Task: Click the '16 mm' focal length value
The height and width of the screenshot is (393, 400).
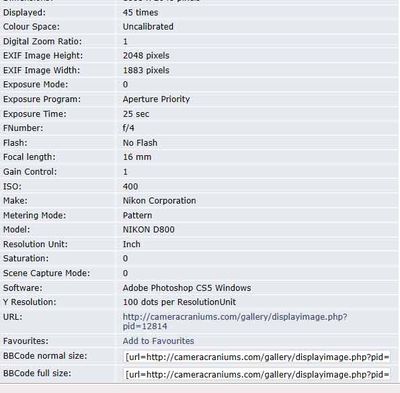Action: tap(137, 157)
